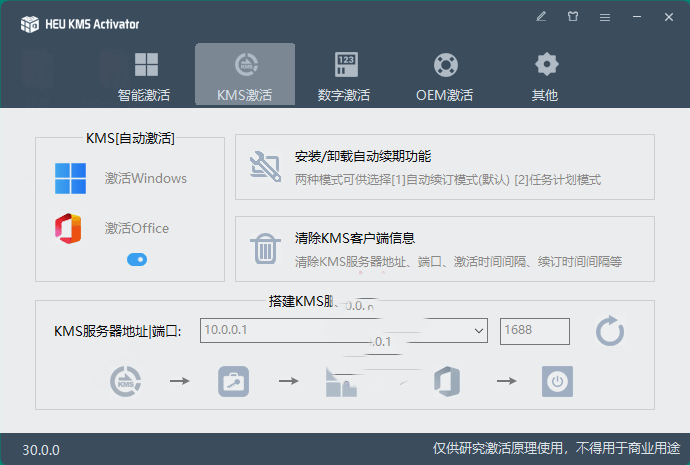Click the blue Windows logo icon
This screenshot has width=690, height=465.
coord(70,179)
